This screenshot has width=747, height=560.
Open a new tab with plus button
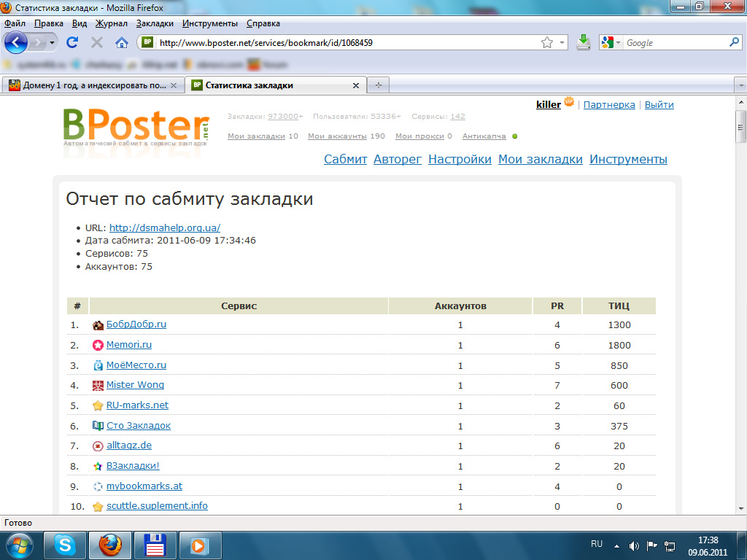pyautogui.click(x=379, y=85)
